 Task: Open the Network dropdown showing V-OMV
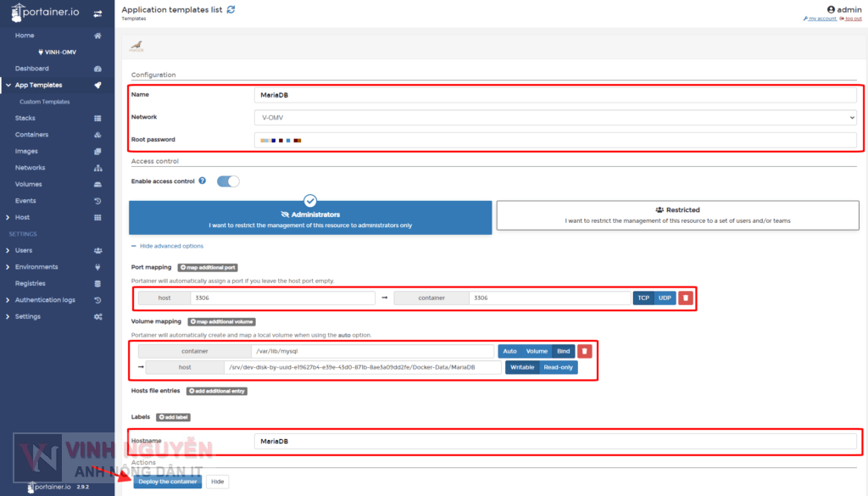point(558,117)
